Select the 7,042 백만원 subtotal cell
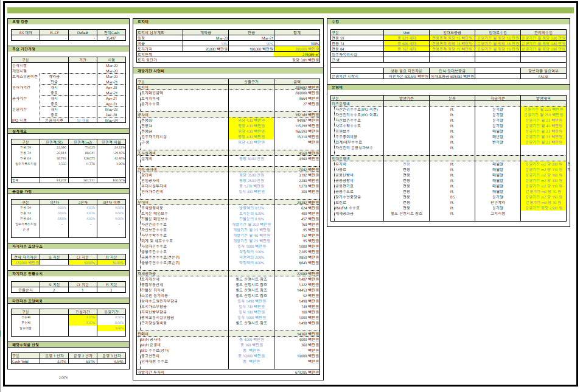 tap(297, 170)
